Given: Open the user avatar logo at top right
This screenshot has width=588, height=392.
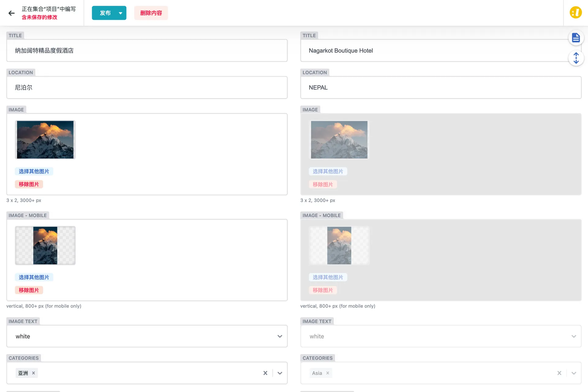Looking at the screenshot, I should tap(575, 13).
